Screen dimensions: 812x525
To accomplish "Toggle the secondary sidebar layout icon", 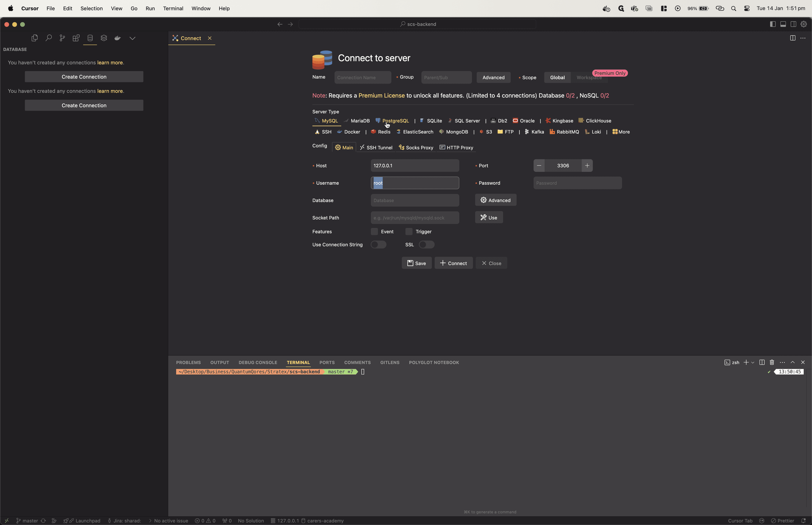I will [794, 24].
